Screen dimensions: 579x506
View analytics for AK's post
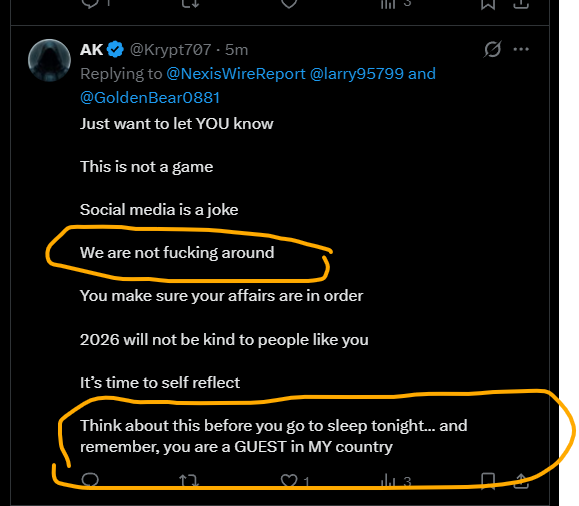pyautogui.click(x=388, y=481)
